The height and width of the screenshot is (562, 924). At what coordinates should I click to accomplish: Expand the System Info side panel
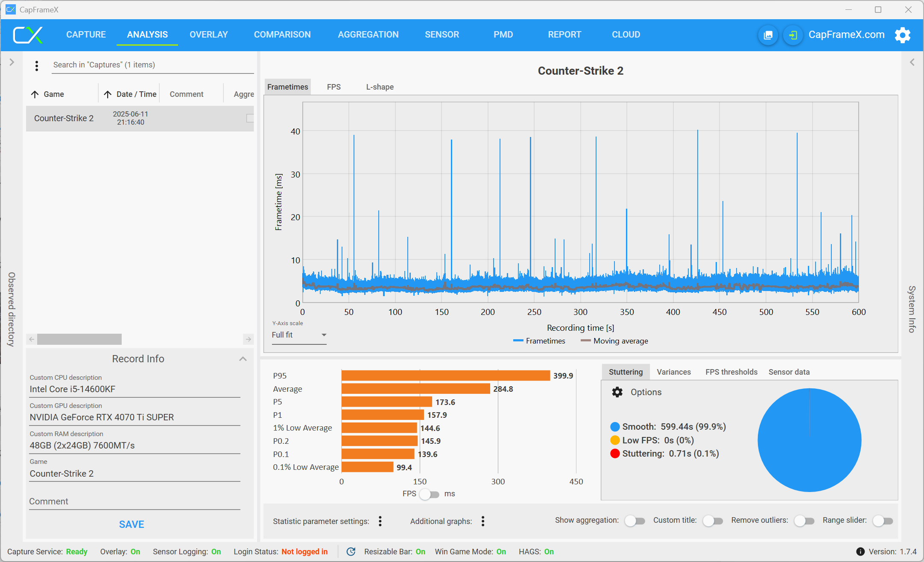pos(912,62)
